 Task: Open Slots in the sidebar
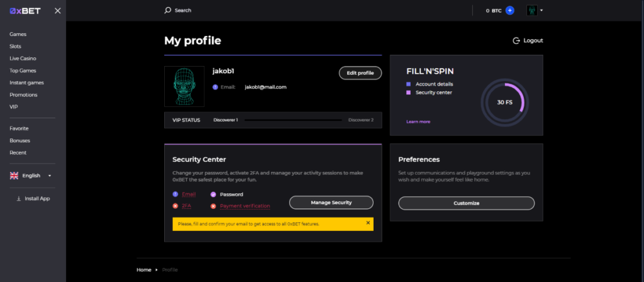tap(16, 46)
